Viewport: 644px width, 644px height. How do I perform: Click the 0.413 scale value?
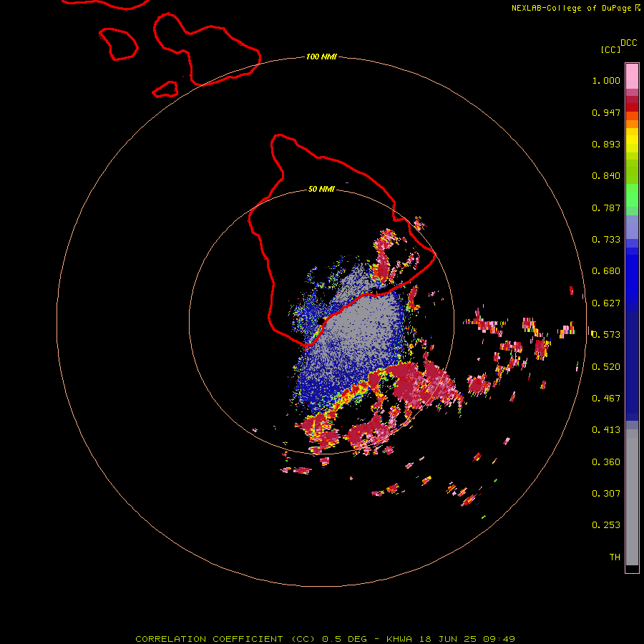click(x=606, y=430)
